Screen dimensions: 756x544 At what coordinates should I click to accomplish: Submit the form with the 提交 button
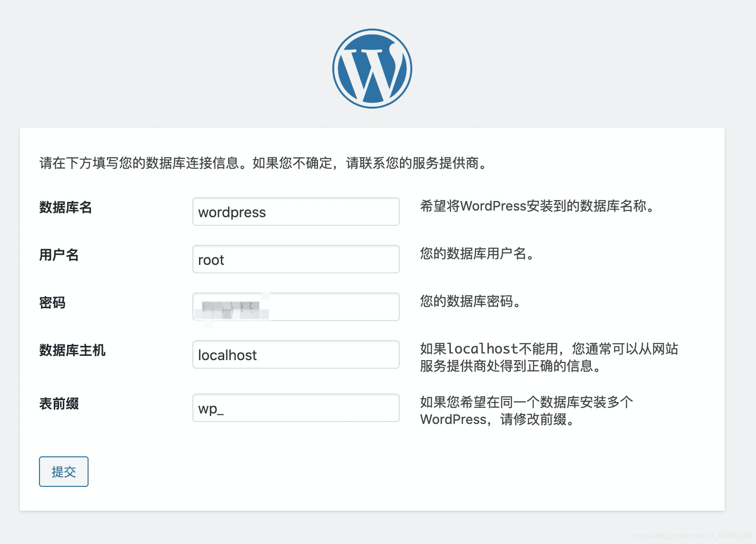64,472
